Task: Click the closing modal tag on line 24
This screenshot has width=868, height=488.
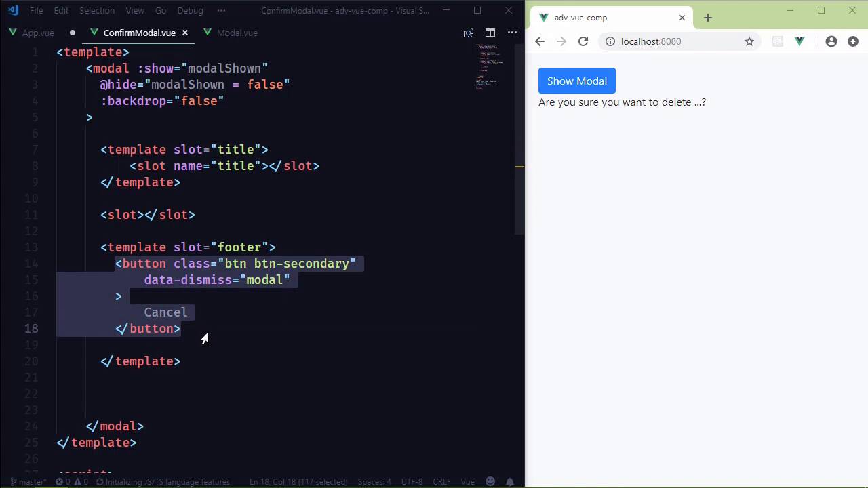Action: pos(115,426)
